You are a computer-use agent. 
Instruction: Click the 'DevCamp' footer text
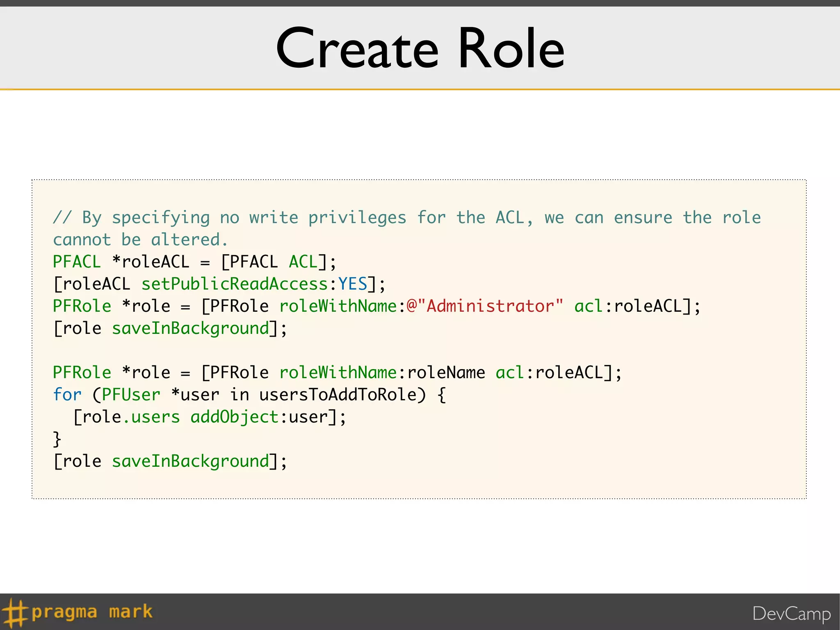tap(792, 614)
